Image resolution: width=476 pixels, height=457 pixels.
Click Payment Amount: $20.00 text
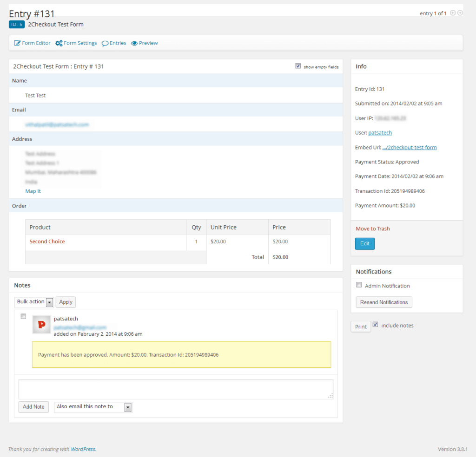click(385, 206)
